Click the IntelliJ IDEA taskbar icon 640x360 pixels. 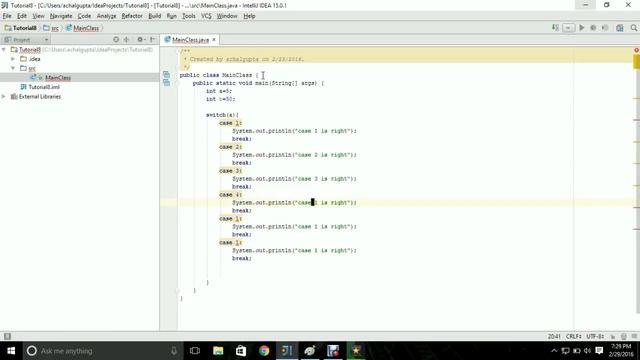287,351
